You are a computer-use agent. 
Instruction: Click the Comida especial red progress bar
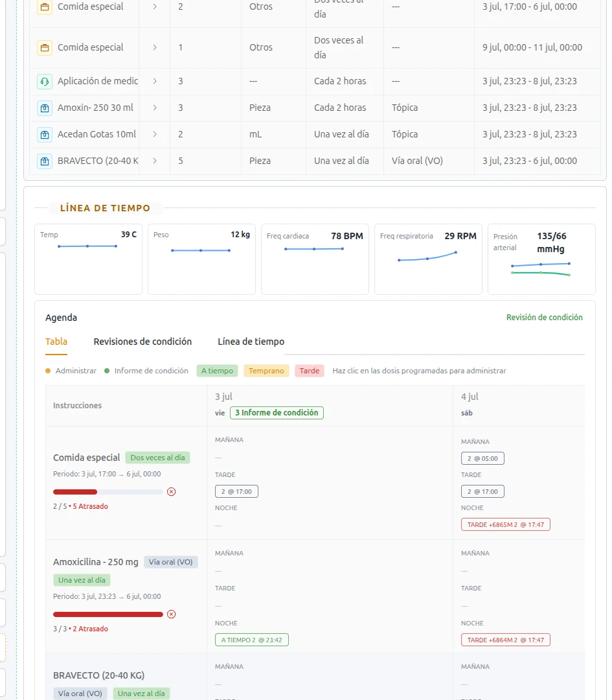point(75,492)
